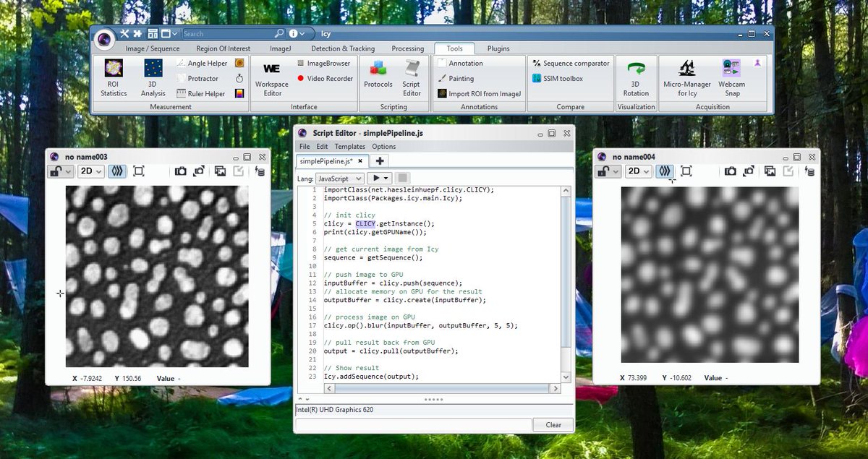Launch the 3D Analysis plugin
Screen dimensions: 868x459
(x=153, y=78)
